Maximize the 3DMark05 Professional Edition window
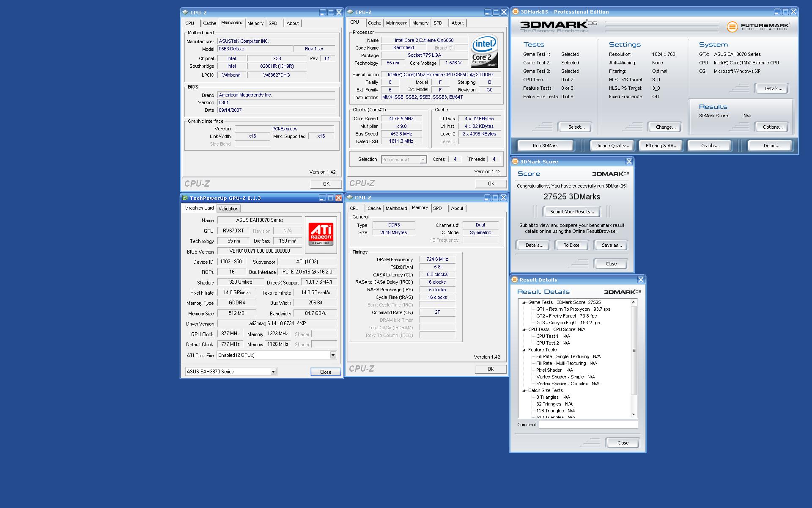This screenshot has width=812, height=508. pos(785,12)
